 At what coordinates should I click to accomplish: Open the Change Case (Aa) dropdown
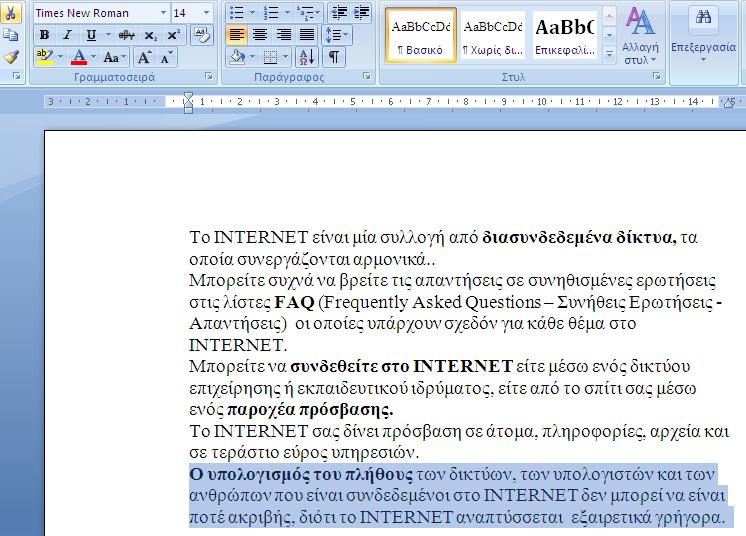[x=115, y=58]
